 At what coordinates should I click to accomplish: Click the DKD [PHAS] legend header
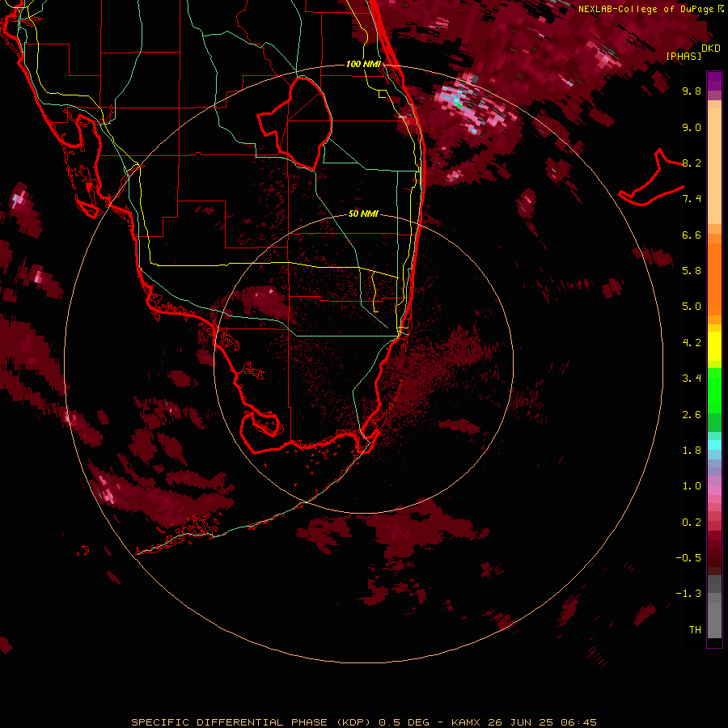[692, 52]
